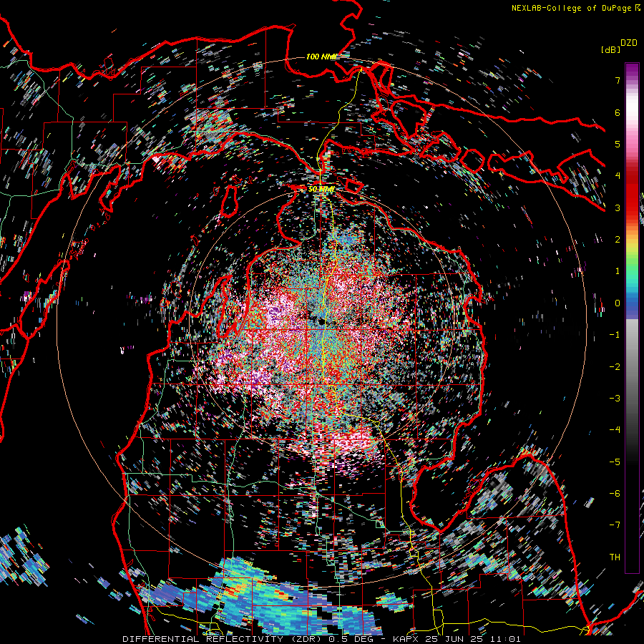Click the 1 value on color scale
The height and width of the screenshot is (644, 644).
click(x=618, y=271)
